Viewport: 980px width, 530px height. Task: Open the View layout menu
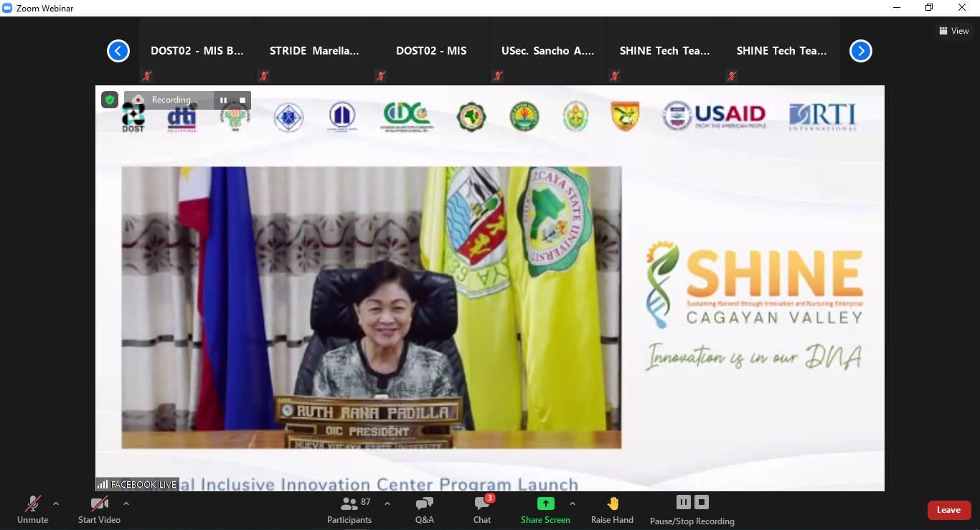point(954,31)
